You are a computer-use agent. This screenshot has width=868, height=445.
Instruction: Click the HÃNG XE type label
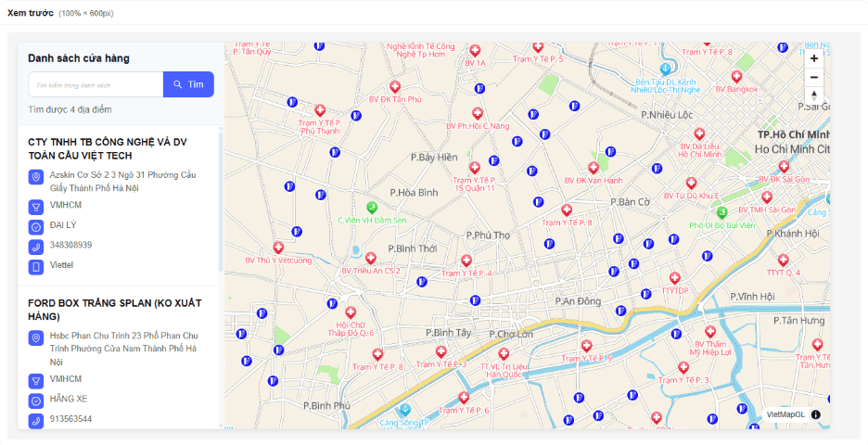pos(69,399)
